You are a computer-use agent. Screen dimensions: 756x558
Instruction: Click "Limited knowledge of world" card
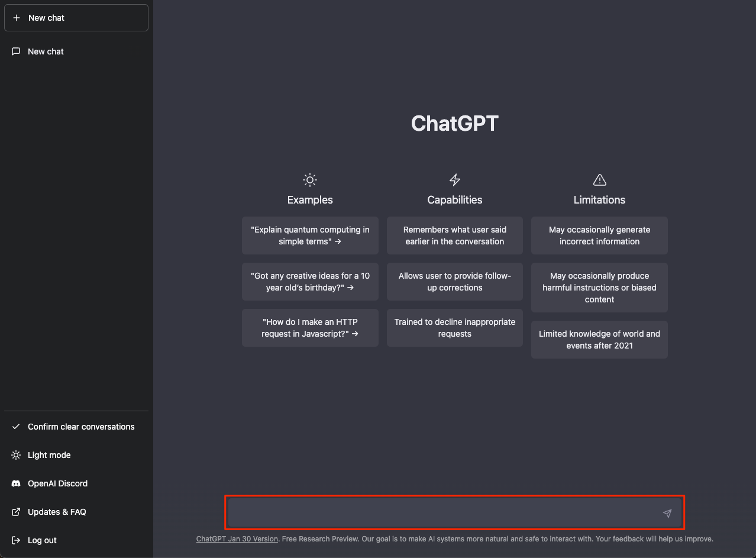point(599,340)
